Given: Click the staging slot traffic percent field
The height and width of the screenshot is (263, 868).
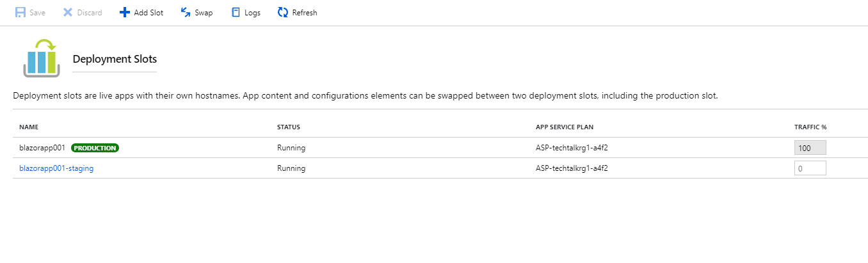Looking at the screenshot, I should (x=810, y=168).
